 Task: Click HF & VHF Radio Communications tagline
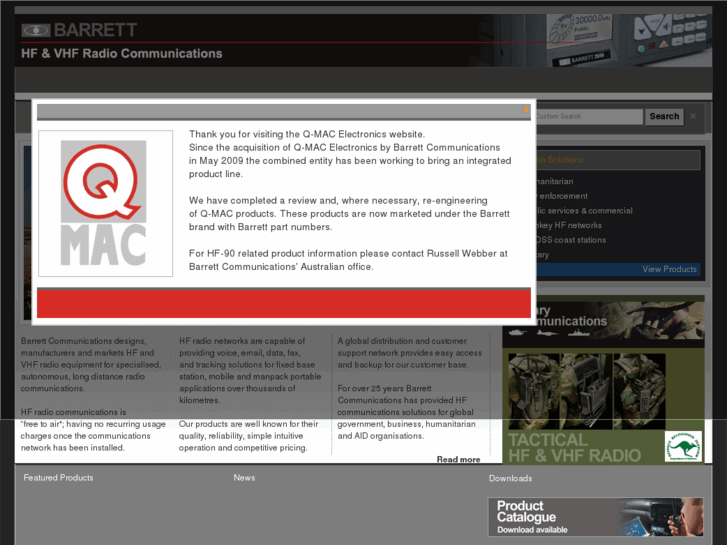click(121, 53)
